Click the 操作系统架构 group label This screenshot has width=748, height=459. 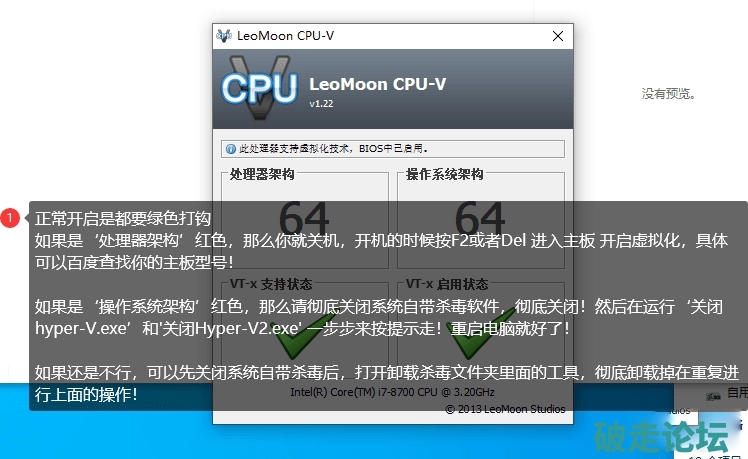(444, 175)
